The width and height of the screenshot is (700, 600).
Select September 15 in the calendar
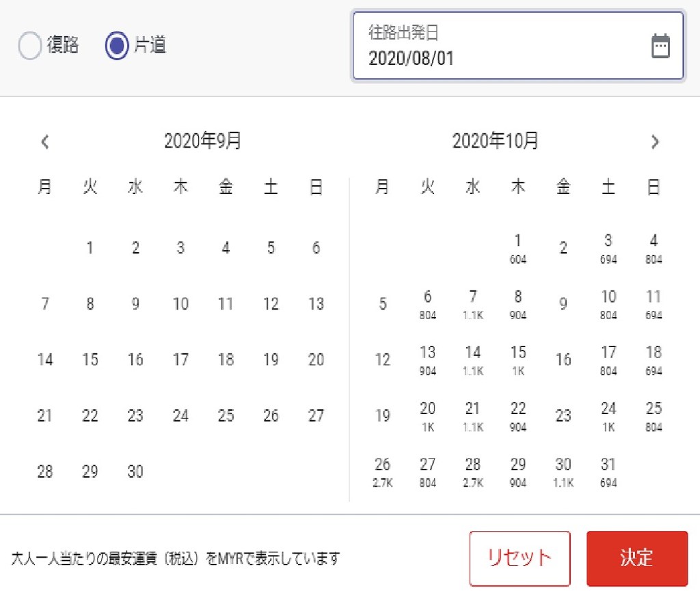pyautogui.click(x=90, y=360)
